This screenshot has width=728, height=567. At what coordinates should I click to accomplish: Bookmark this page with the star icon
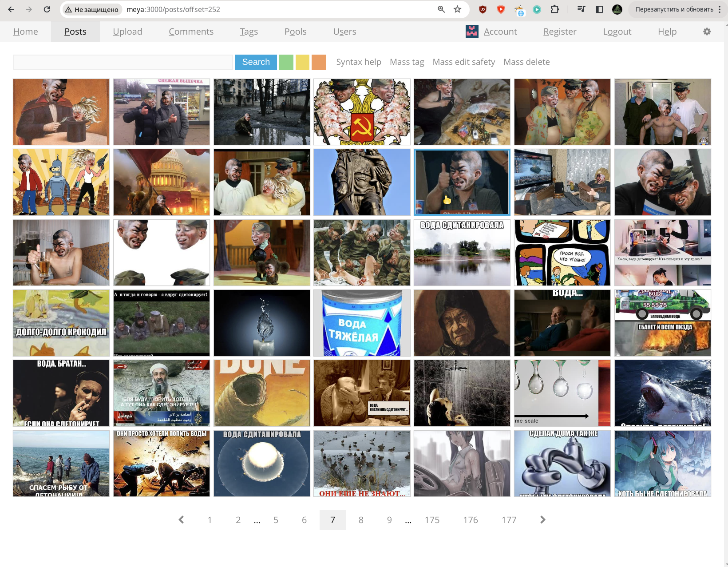(457, 9)
